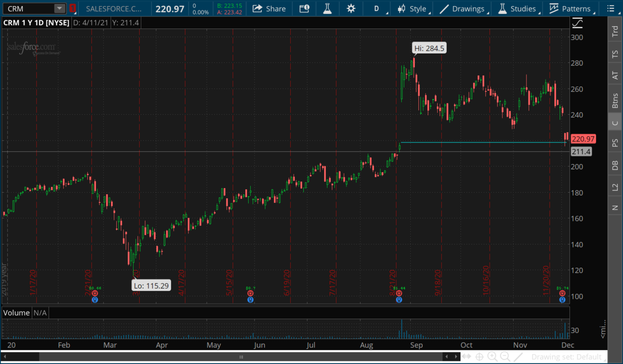
Task: Click the SALESFORCE.C... company name label
Action: [x=113, y=8]
